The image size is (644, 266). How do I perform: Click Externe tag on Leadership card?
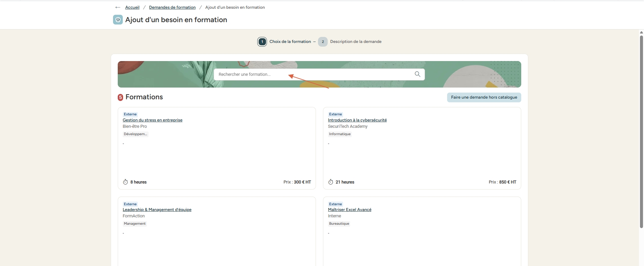click(x=130, y=204)
